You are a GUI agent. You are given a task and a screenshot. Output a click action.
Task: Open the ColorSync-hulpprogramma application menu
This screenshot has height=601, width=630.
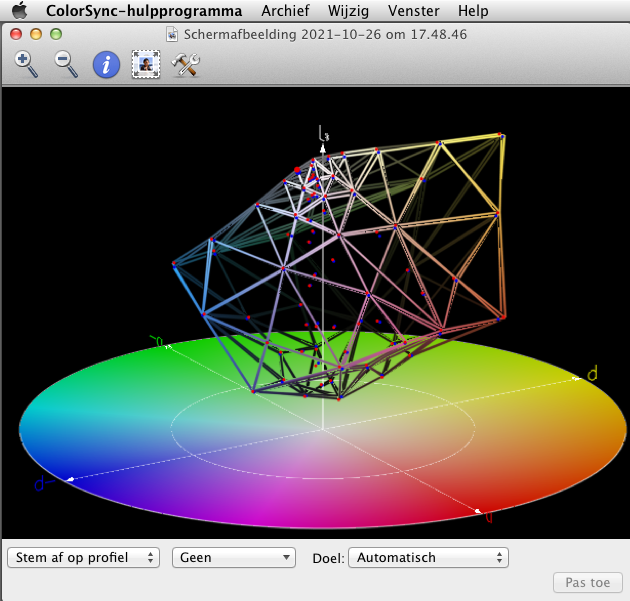pos(144,11)
